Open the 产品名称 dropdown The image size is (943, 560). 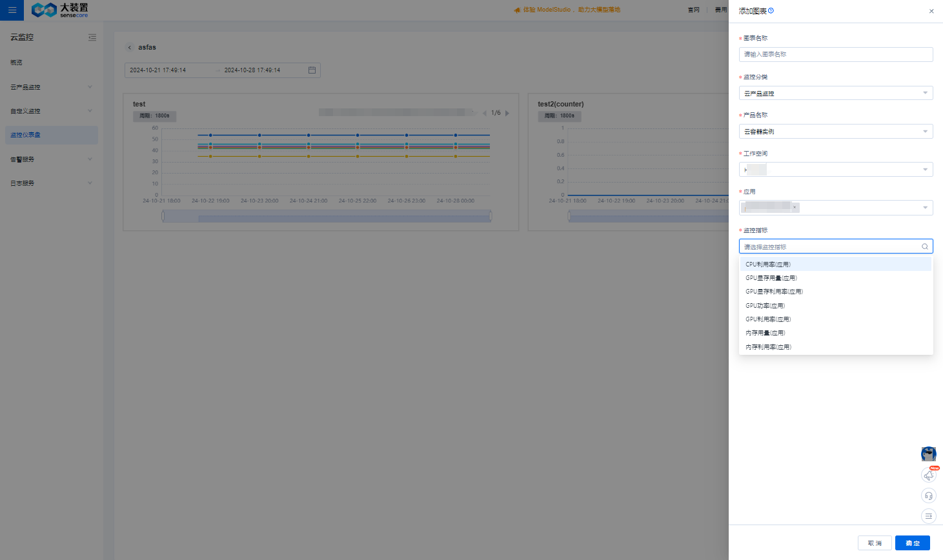pos(835,132)
